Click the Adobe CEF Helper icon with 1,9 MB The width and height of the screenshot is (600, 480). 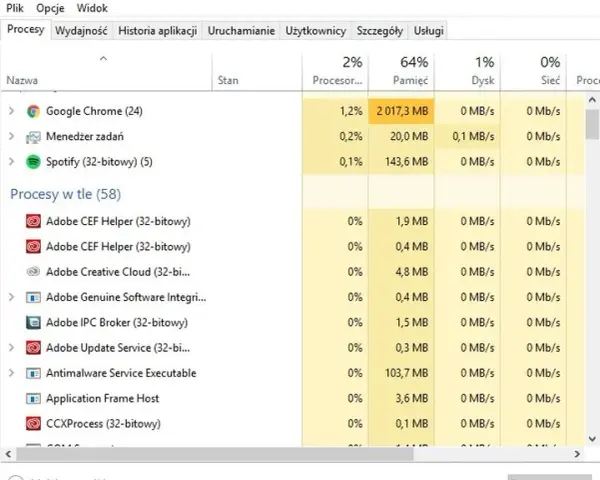point(33,221)
